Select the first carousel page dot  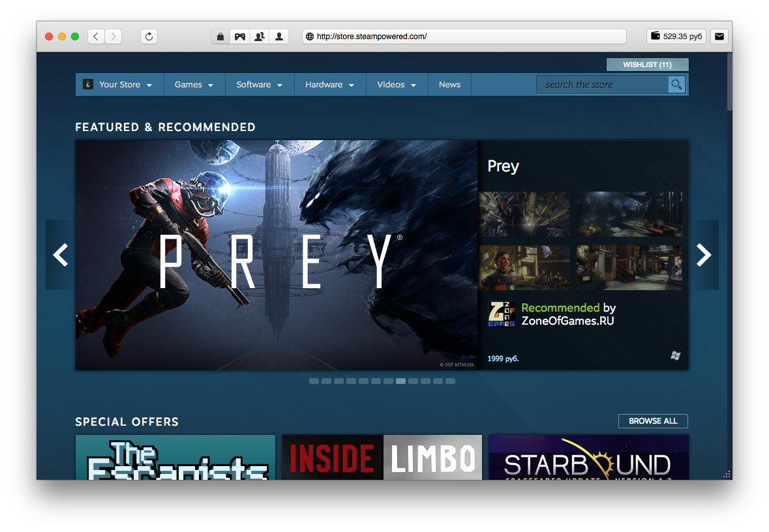tap(314, 381)
